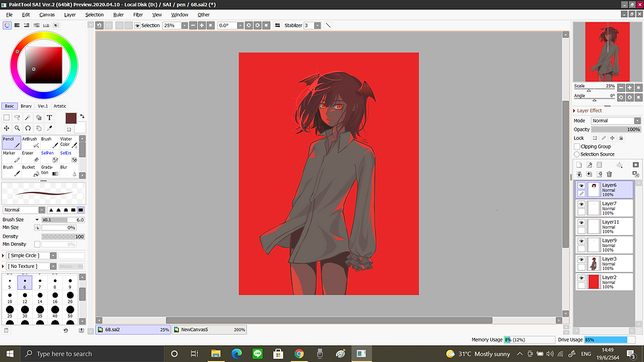This screenshot has height=362, width=644.
Task: Open the zoom 25% dropdown
Action: click(x=185, y=26)
